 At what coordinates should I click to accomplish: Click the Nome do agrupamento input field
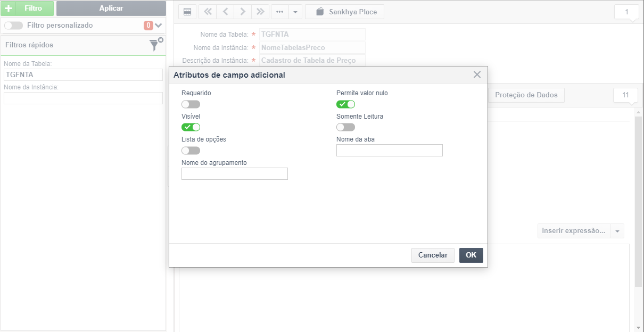pyautogui.click(x=235, y=173)
